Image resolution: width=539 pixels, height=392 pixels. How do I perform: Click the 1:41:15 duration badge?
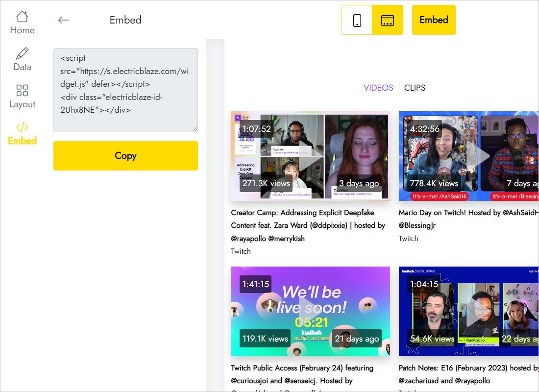click(256, 284)
